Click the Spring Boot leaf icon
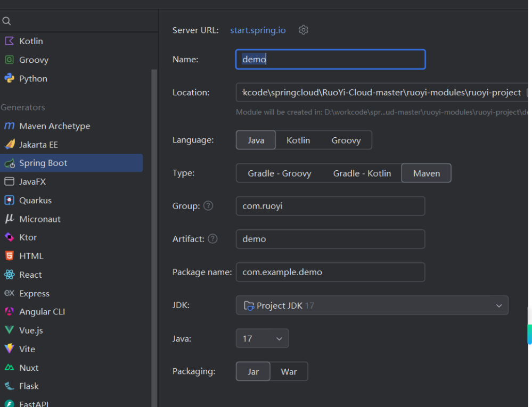532x407 pixels. tap(10, 163)
